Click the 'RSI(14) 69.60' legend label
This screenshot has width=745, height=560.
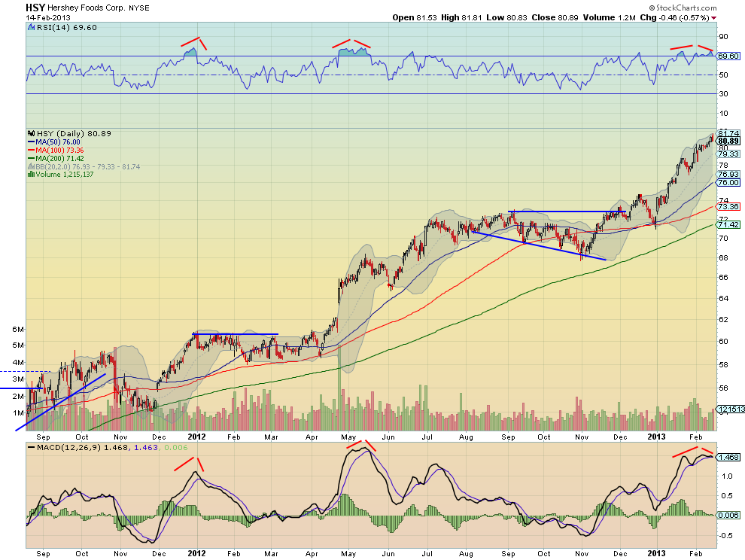(66, 28)
